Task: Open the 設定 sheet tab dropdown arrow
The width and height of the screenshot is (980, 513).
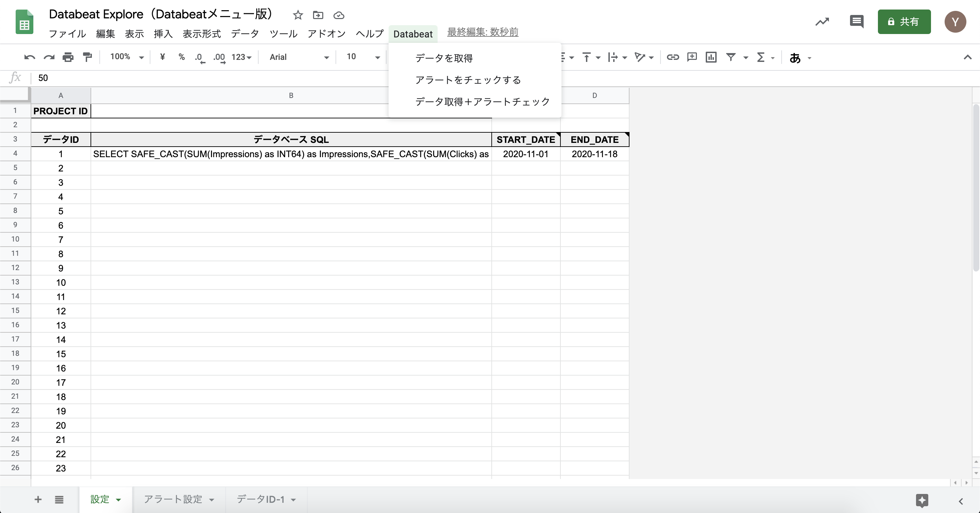Action: 118,500
